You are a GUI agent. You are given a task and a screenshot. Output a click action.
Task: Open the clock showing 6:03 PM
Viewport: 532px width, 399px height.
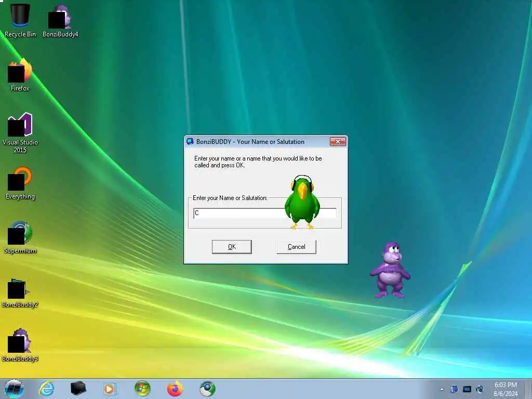[506, 389]
